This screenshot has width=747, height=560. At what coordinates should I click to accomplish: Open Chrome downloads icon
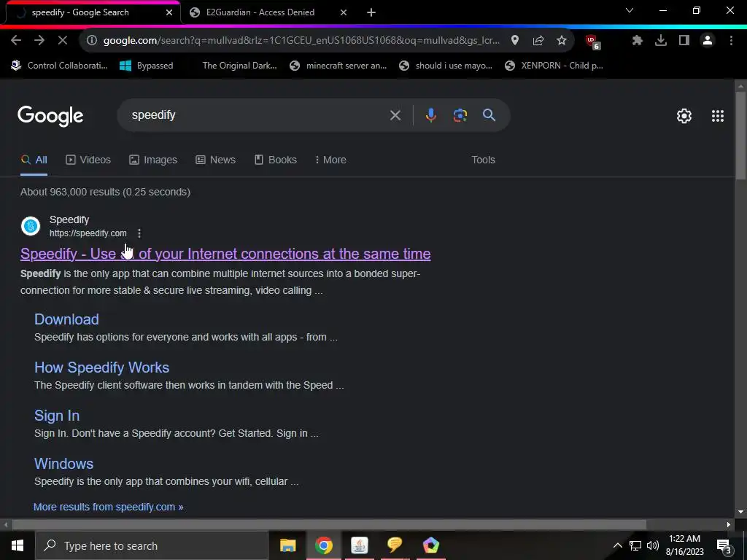coord(661,41)
